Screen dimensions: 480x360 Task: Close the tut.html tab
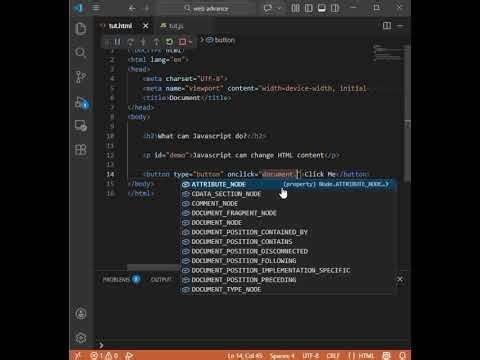pyautogui.click(x=146, y=26)
